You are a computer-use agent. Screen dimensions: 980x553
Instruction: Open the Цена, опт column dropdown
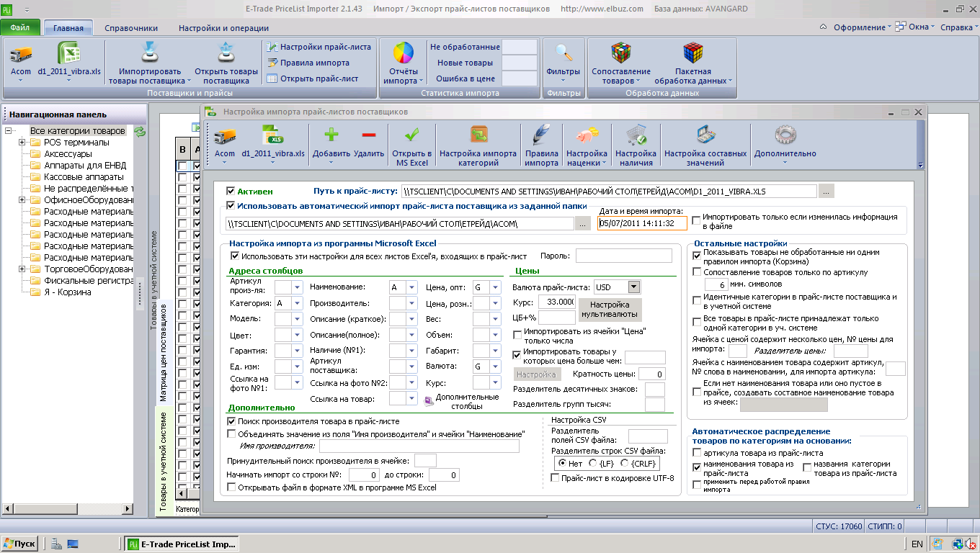(495, 287)
